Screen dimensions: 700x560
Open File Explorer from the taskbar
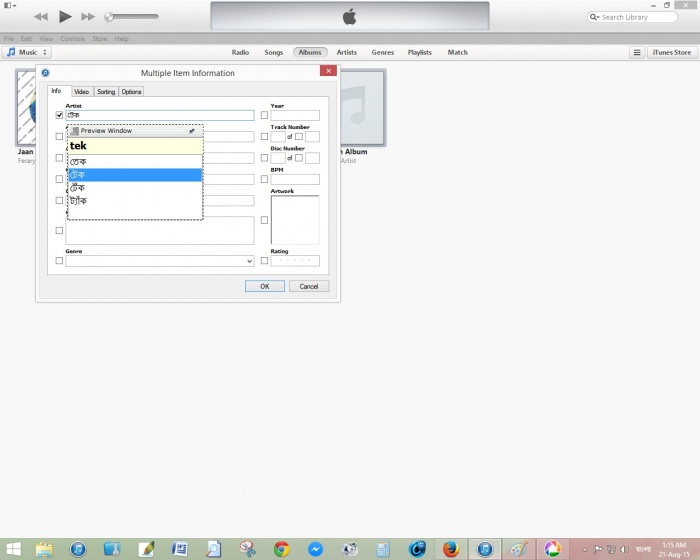[44, 549]
